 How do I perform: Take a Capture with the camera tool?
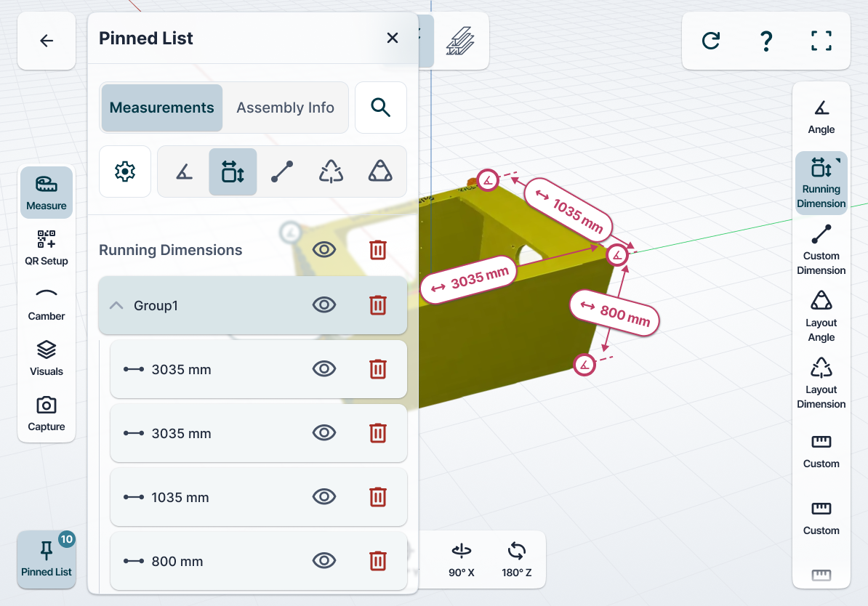(x=47, y=414)
